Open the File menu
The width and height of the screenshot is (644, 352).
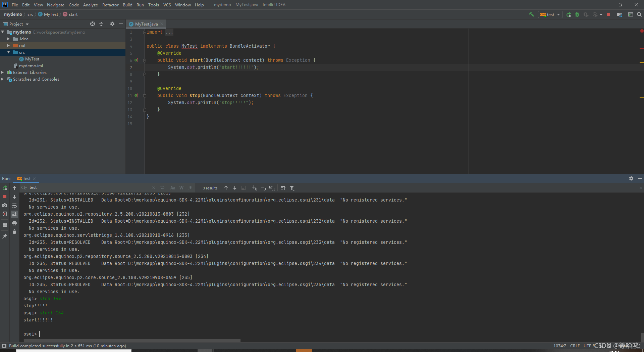15,5
